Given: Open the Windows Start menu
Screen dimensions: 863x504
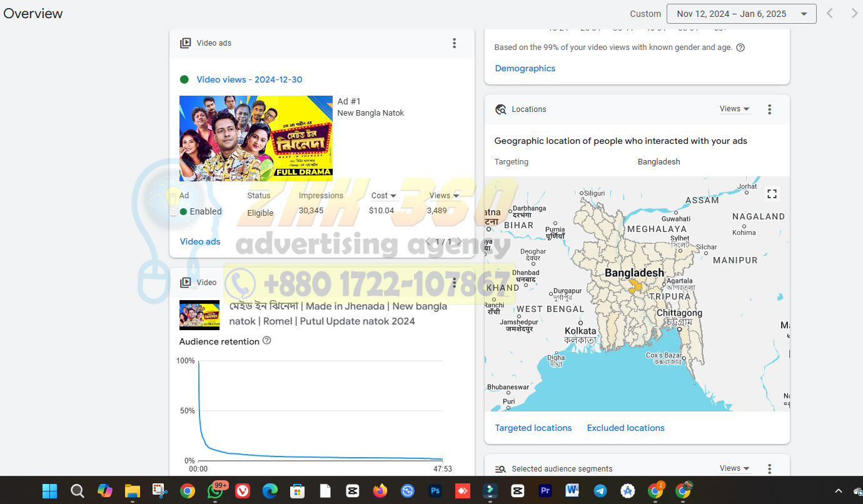Looking at the screenshot, I should click(x=50, y=491).
